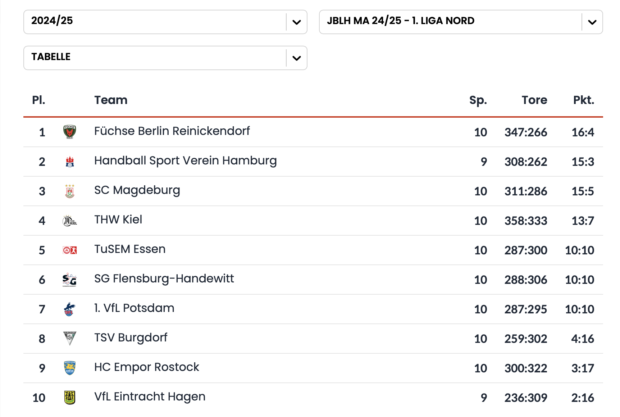Open the TABELLE view dropdown
Image resolution: width=620 pixels, height=417 pixels.
pyautogui.click(x=165, y=58)
